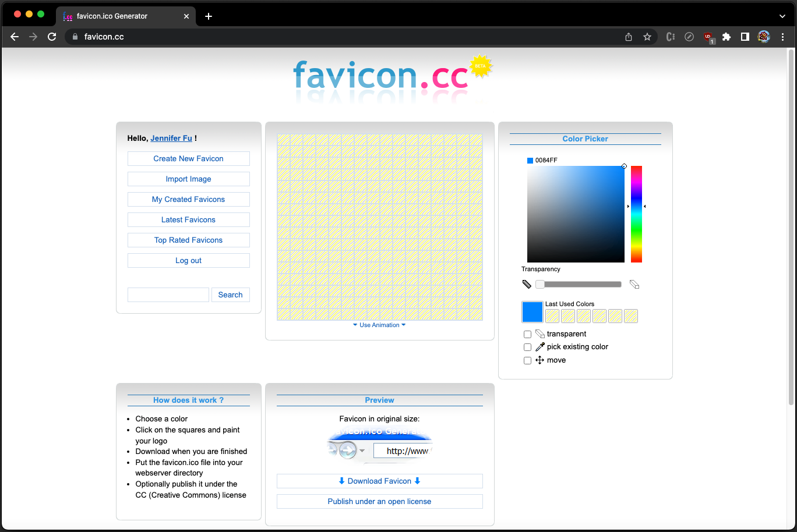Enable the pick existing color checkbox
The image size is (797, 532).
[527, 346]
